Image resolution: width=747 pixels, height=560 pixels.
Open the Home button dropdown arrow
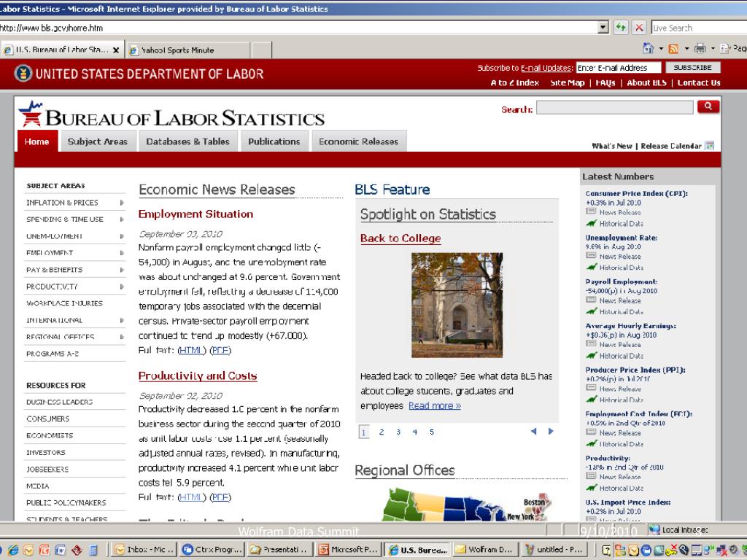point(661,49)
